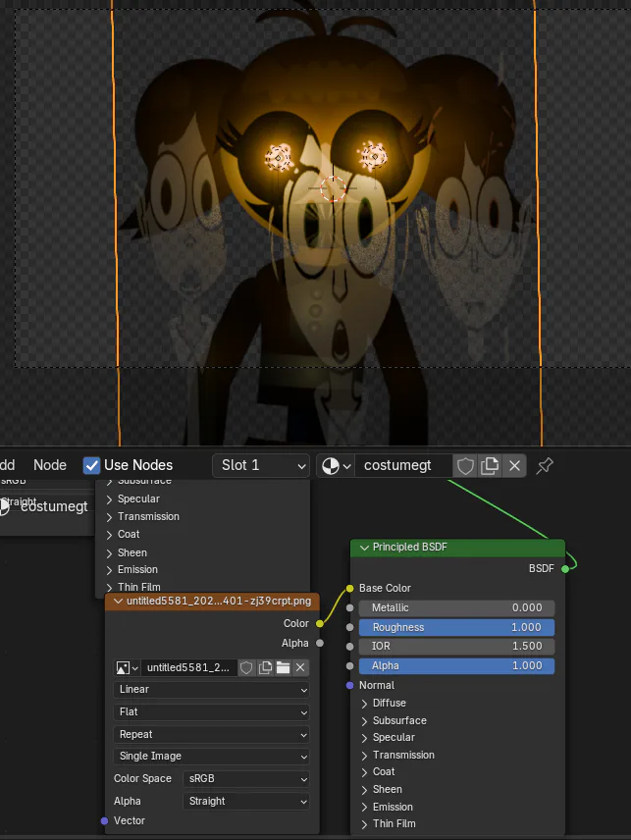631x840 pixels.
Task: Duplicate the image datablock with new-image icon
Action: pos(265,668)
